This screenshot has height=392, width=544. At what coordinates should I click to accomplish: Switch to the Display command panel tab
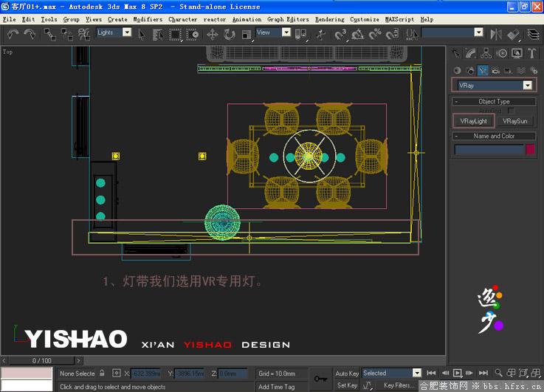point(517,53)
